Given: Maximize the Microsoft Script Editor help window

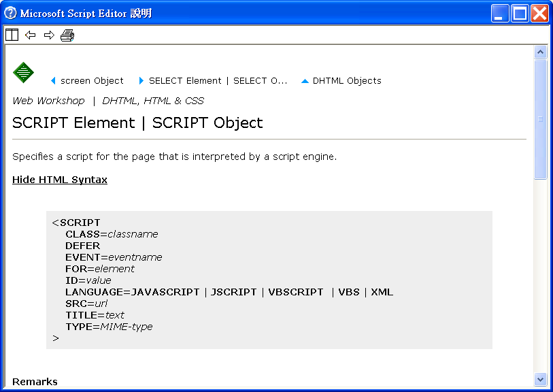Looking at the screenshot, I should click(x=520, y=14).
